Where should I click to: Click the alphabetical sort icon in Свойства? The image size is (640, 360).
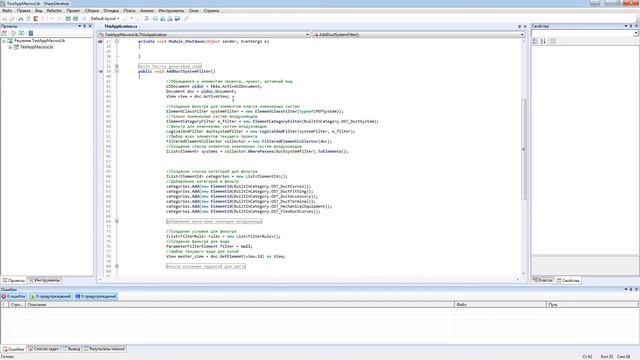[543, 41]
